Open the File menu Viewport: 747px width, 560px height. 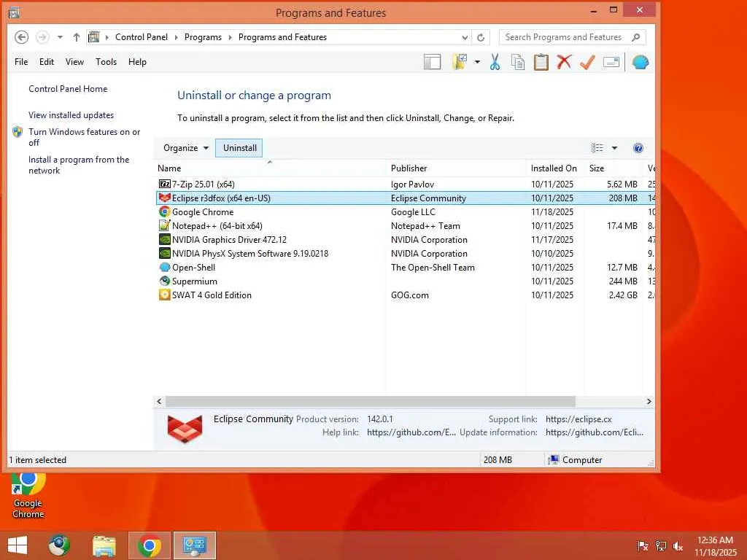21,62
